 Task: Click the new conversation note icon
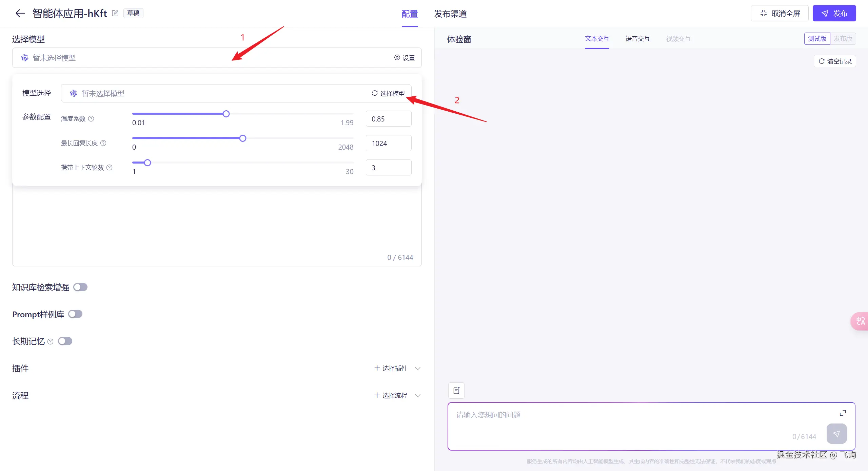tap(456, 391)
